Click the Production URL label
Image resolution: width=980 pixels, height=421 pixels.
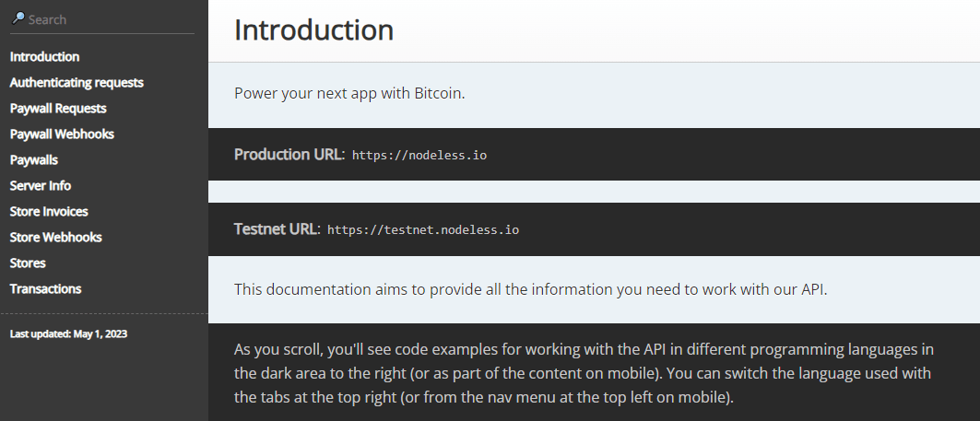(x=289, y=155)
